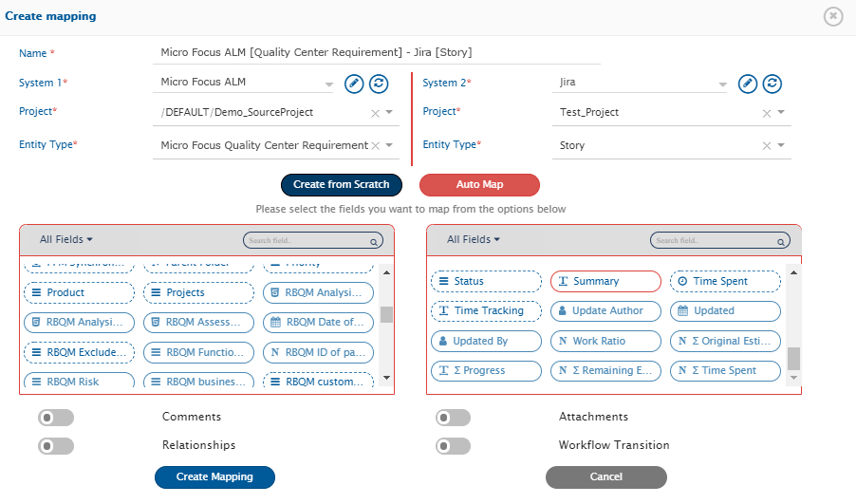Open the right All Fields filter menu
Screen dimensions: 856x504
[x=474, y=240]
